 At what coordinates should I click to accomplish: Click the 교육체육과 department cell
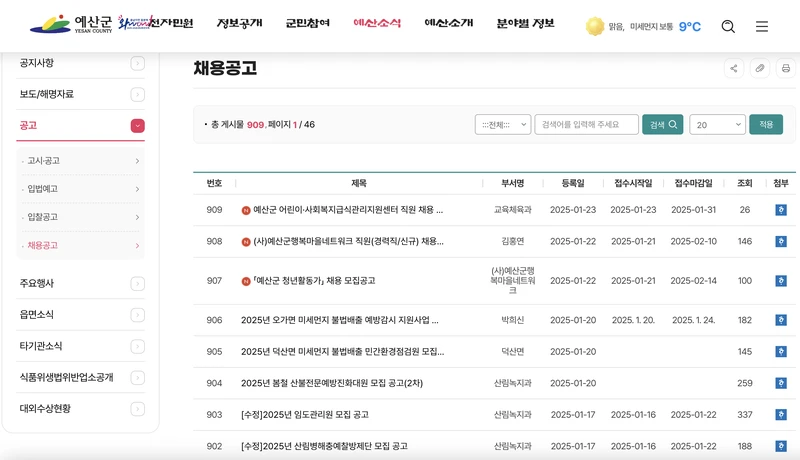click(x=512, y=210)
